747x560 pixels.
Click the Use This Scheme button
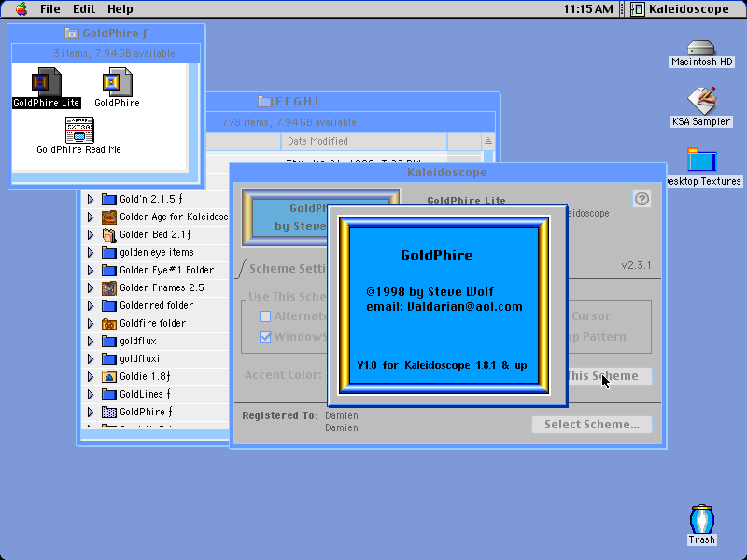(x=609, y=376)
